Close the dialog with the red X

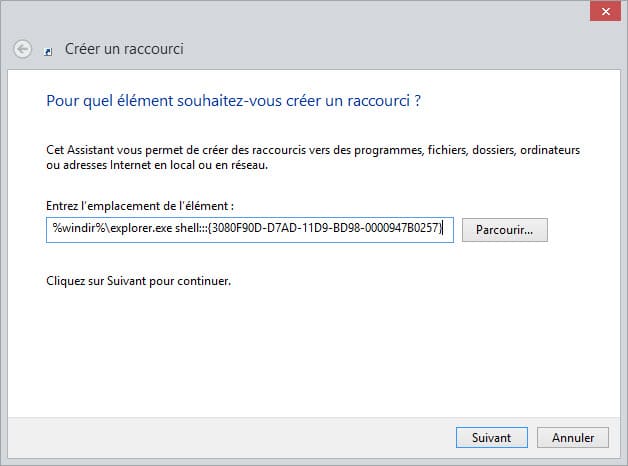pos(606,11)
